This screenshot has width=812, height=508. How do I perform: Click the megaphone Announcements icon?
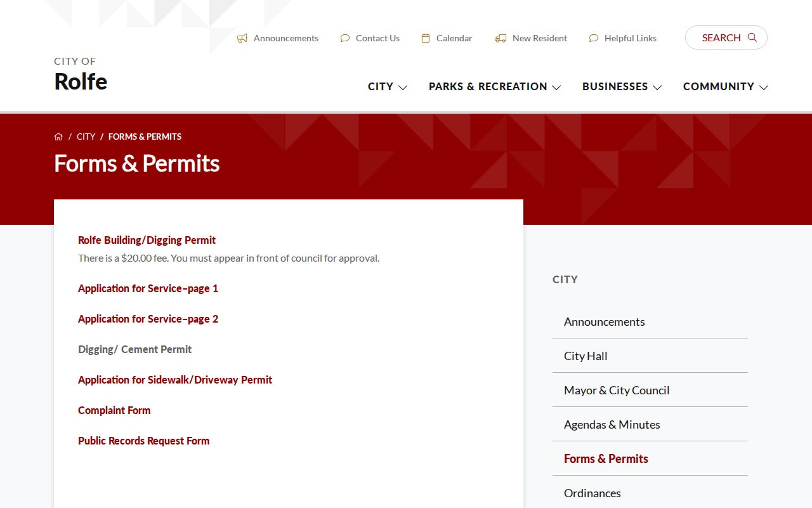(242, 38)
